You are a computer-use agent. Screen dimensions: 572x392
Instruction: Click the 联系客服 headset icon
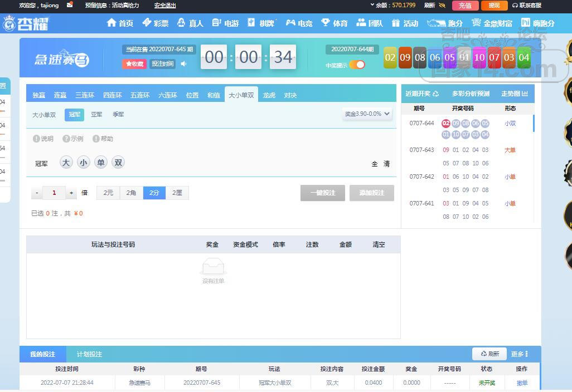click(x=515, y=6)
